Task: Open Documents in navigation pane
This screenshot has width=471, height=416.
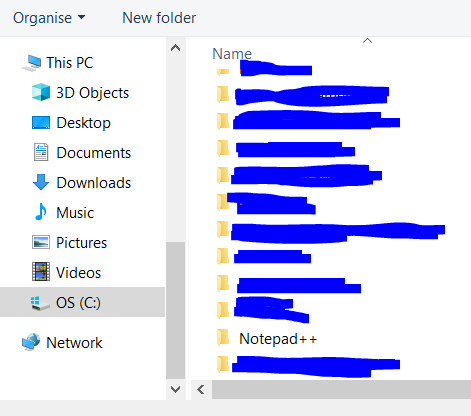Action: coord(94,153)
